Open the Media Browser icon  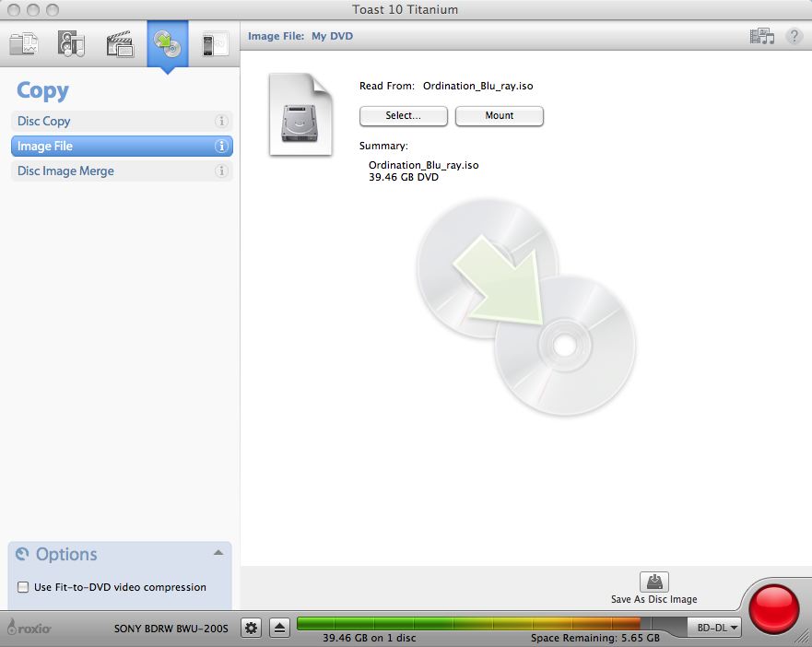761,37
